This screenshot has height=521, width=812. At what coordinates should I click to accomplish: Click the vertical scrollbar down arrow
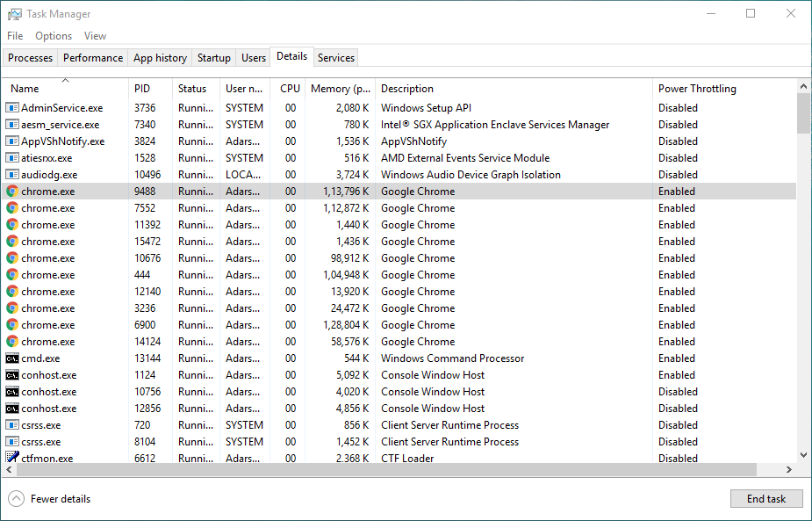pyautogui.click(x=803, y=455)
